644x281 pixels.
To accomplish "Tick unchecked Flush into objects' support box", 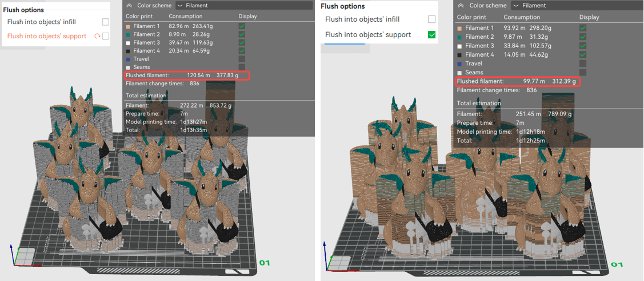I will click(x=106, y=36).
